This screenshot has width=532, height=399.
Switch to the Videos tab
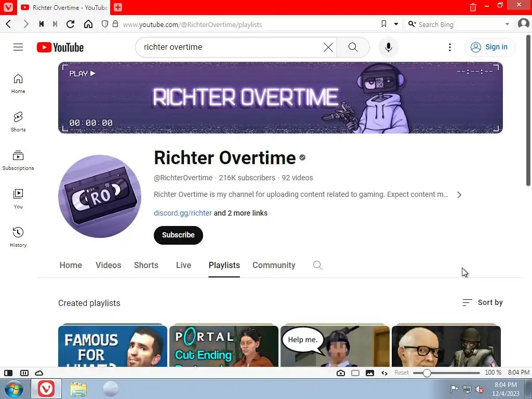(x=108, y=265)
